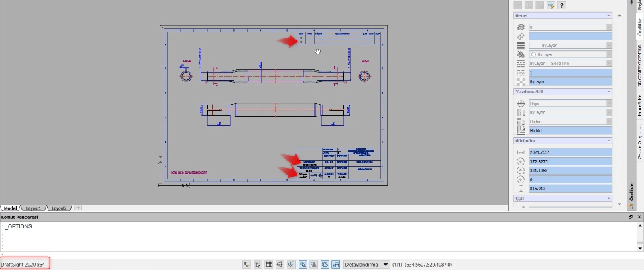Open the ByLayer print style table dropdown
The image size is (644, 270).
(570, 113)
